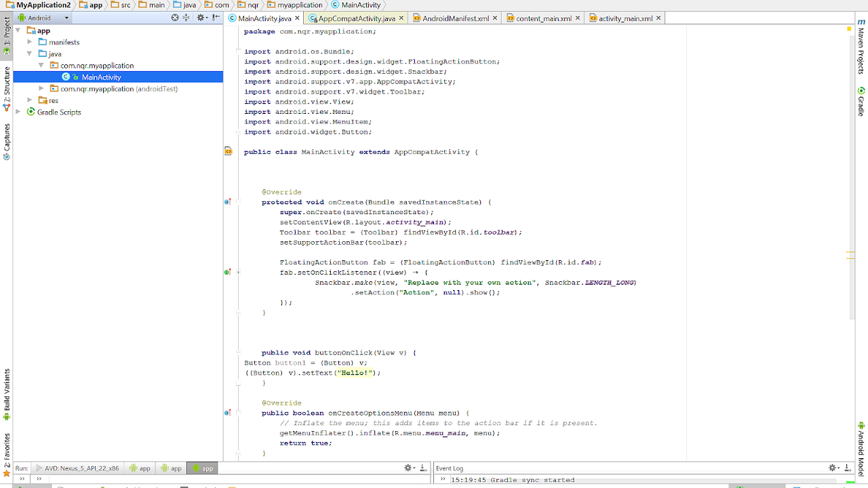Select MainActivity in the project tree
The width and height of the screenshot is (868, 488).
[118, 77]
